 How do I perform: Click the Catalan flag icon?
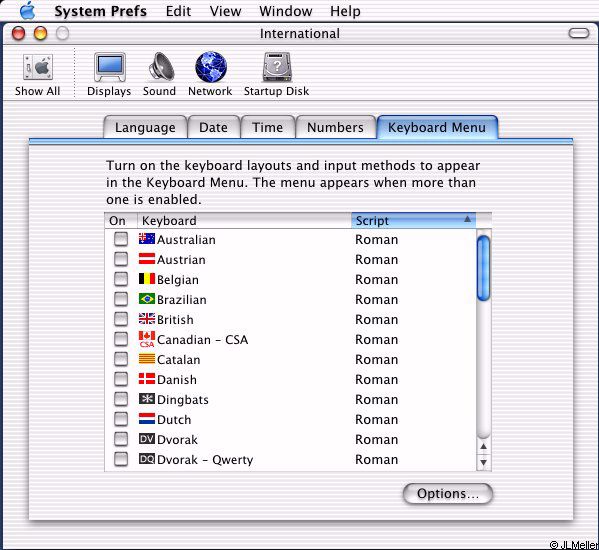tap(147, 359)
